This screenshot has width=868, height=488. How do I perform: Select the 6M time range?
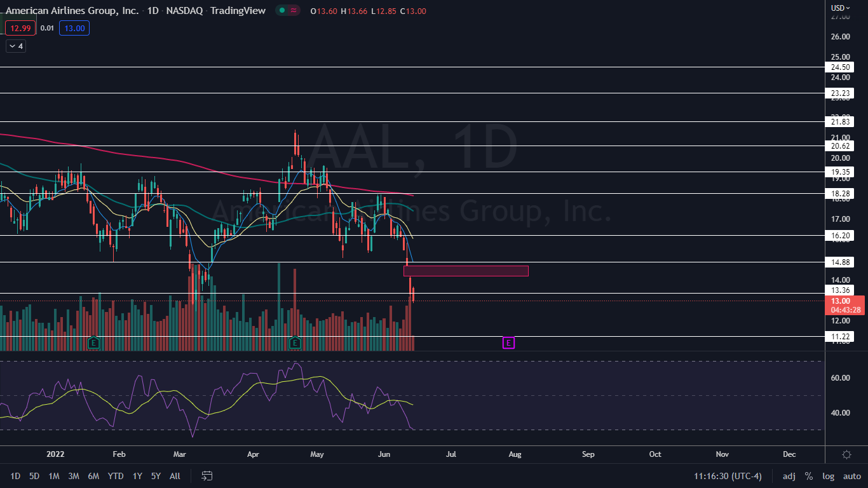(93, 476)
